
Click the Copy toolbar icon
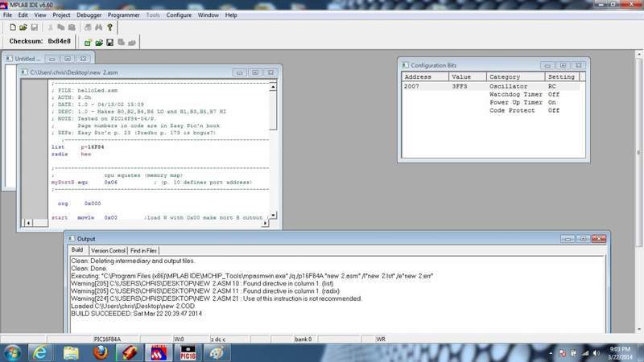click(61, 27)
